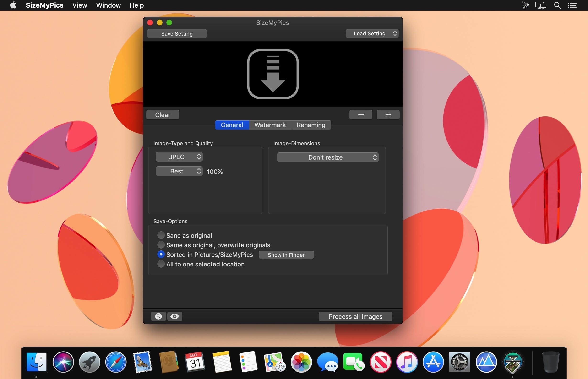Image resolution: width=588 pixels, height=379 pixels.
Task: Expand the "Don't resize" dimensions dropdown
Action: pos(328,157)
